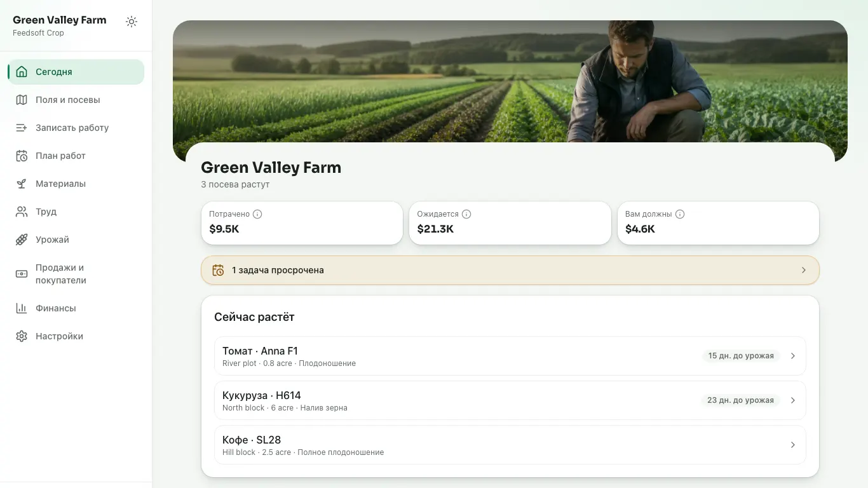
Task: Navigate to Материалы page
Action: coord(76,184)
